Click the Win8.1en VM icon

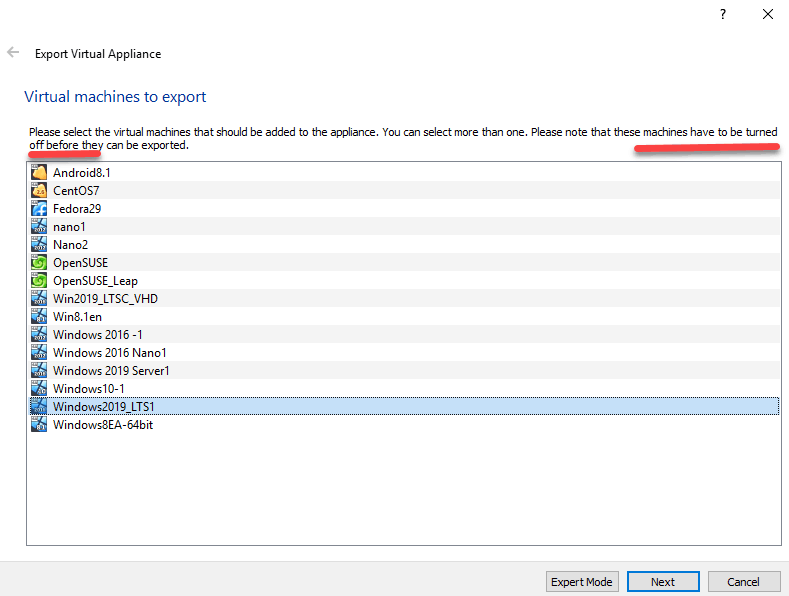[39, 317]
